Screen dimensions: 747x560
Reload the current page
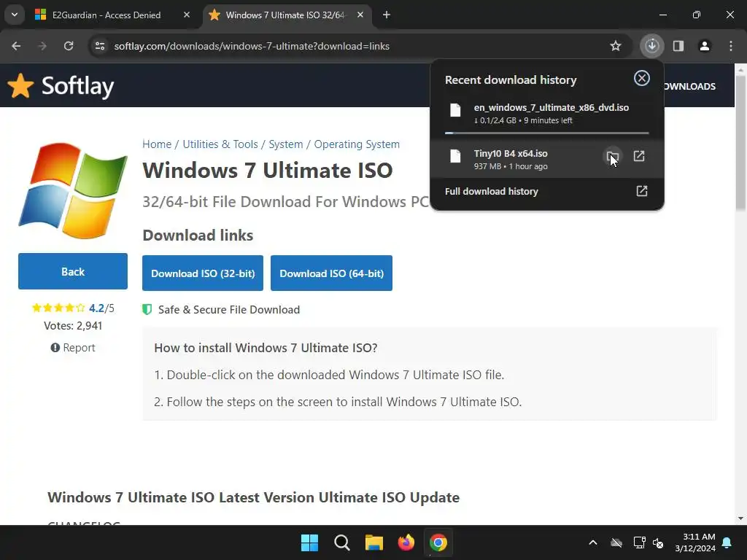(69, 46)
